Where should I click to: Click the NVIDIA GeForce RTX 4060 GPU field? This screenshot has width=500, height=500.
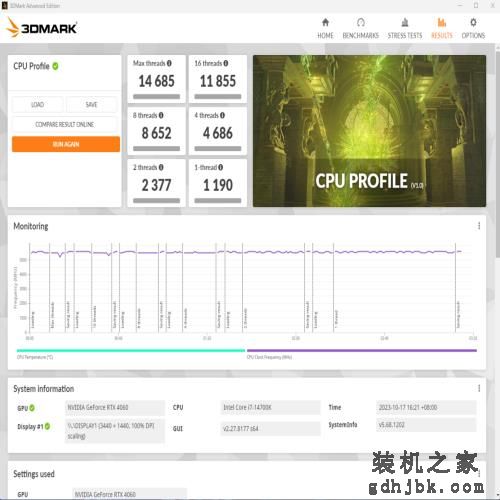pos(115,408)
